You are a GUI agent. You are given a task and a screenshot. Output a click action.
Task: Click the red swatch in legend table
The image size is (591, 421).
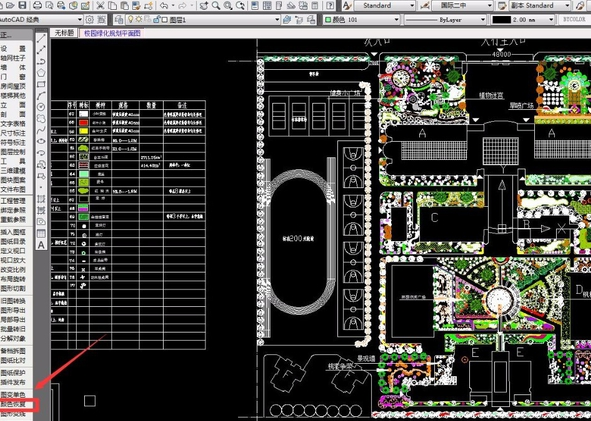(83, 122)
